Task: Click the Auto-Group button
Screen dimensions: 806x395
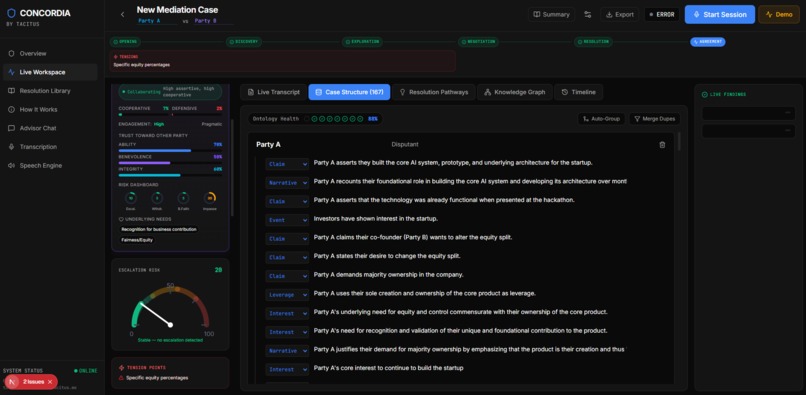Action: (x=601, y=119)
